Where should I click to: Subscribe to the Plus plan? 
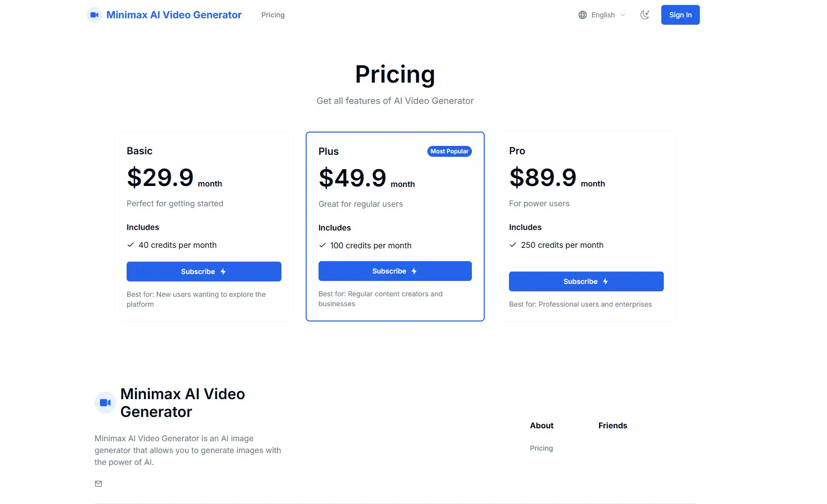tap(395, 271)
